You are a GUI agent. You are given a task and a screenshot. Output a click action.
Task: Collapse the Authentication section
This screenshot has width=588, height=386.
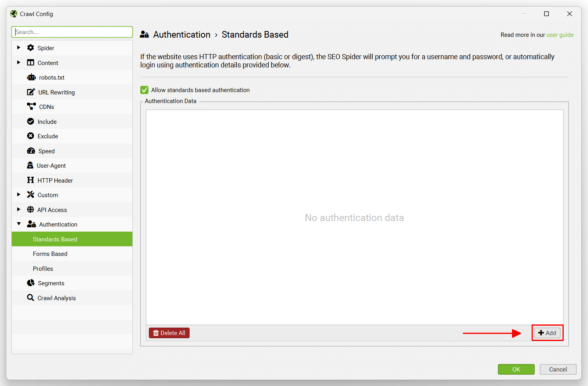click(x=18, y=224)
